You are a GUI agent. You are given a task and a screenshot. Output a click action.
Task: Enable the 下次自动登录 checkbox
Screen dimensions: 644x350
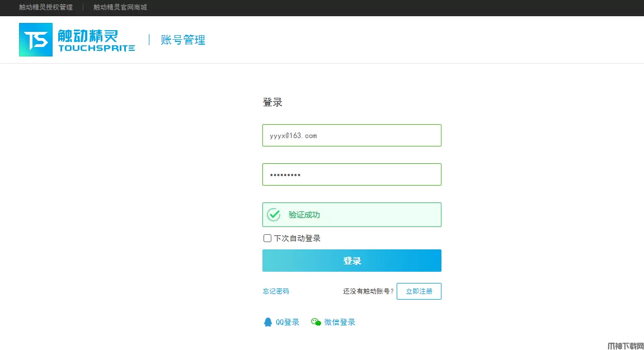coord(267,238)
